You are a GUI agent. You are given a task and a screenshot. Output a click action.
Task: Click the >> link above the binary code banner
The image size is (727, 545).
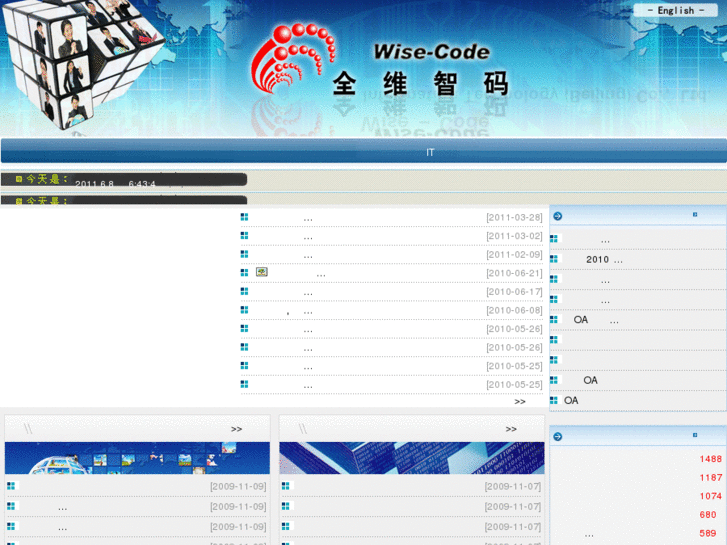pos(511,429)
